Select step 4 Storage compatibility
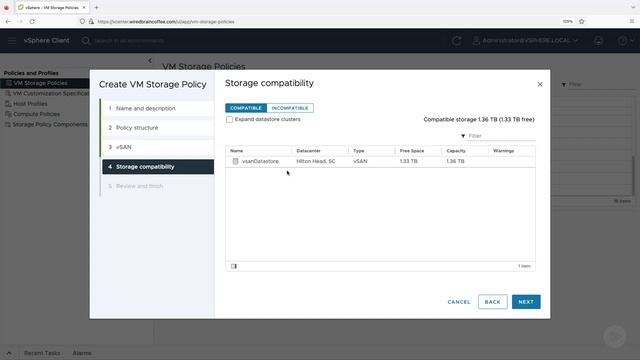This screenshot has width=640, height=360. pyautogui.click(x=158, y=167)
